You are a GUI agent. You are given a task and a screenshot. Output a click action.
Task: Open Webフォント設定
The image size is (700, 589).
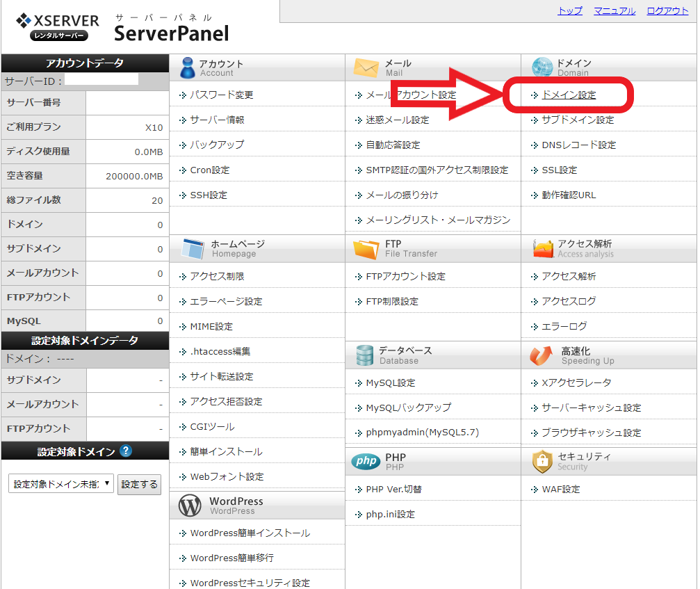(227, 476)
